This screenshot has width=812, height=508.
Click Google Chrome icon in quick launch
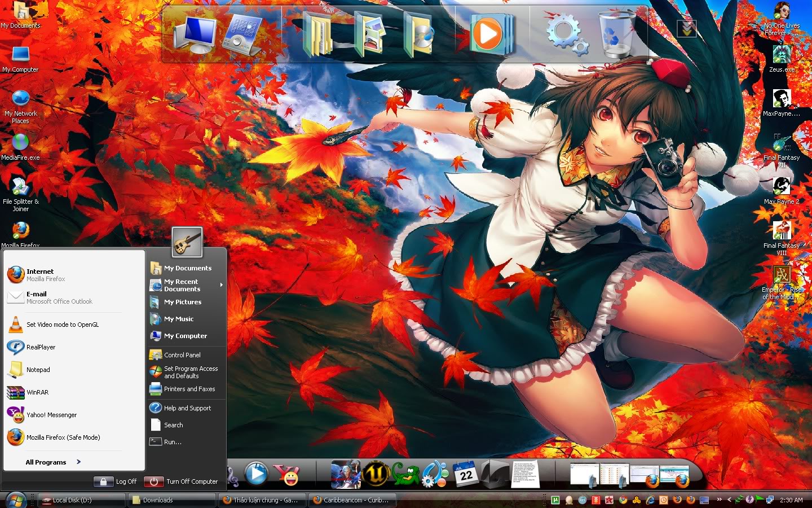tap(623, 500)
